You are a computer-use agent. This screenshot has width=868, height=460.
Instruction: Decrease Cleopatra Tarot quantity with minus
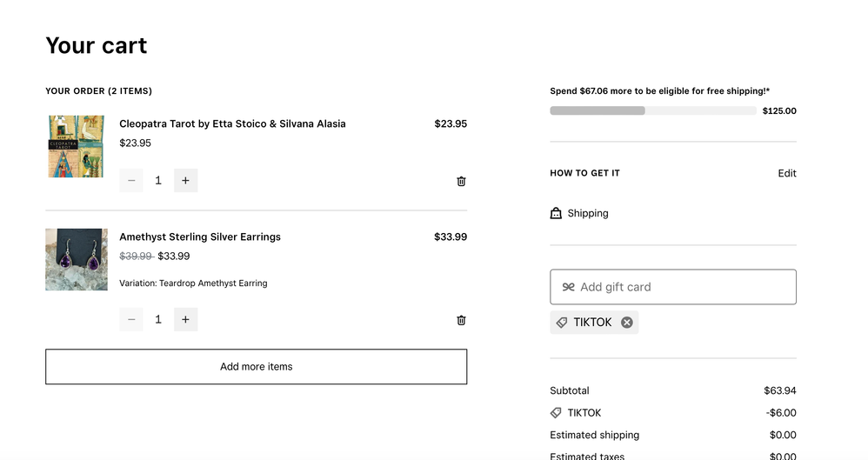click(x=131, y=181)
